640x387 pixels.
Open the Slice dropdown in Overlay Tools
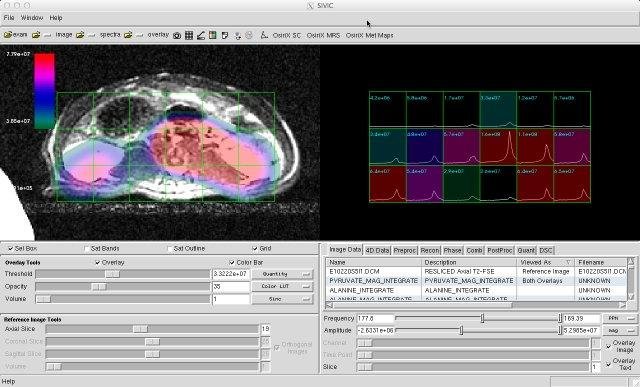(282, 299)
